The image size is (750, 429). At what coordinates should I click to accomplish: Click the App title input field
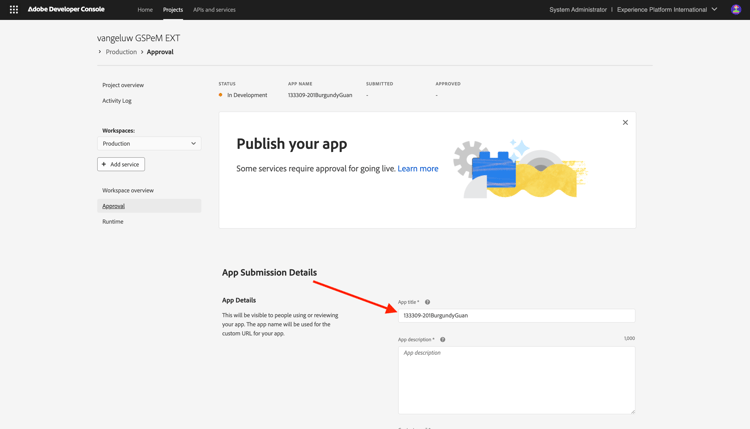(x=517, y=316)
